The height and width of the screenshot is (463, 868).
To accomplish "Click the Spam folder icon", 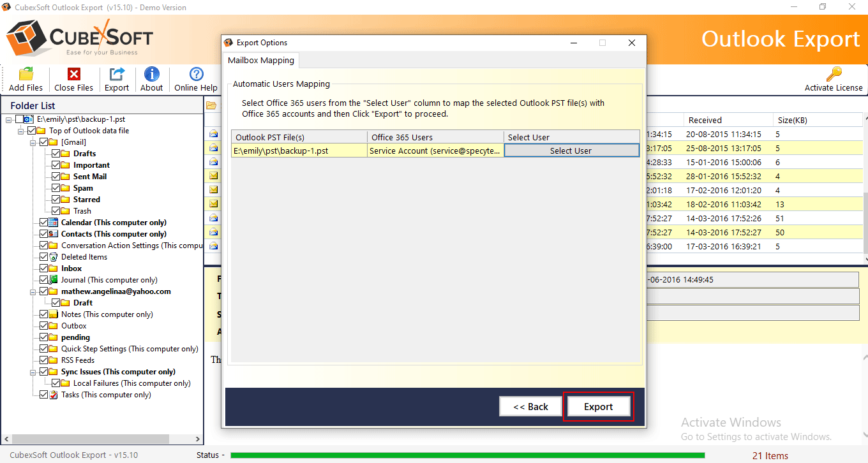I will (x=66, y=188).
